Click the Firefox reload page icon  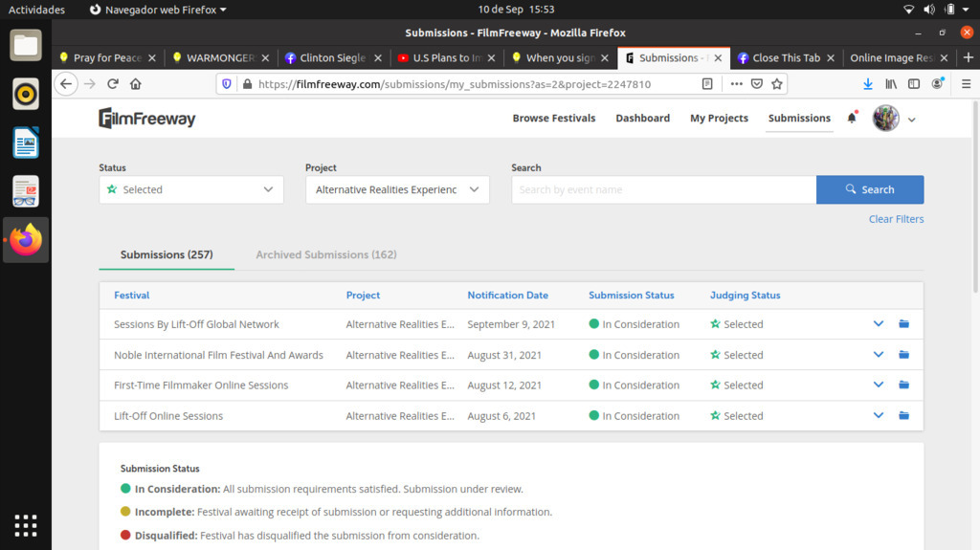(113, 84)
